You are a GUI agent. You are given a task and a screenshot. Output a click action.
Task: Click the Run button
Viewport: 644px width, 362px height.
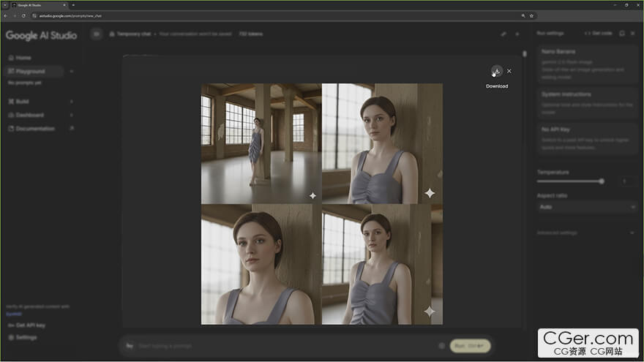(469, 345)
